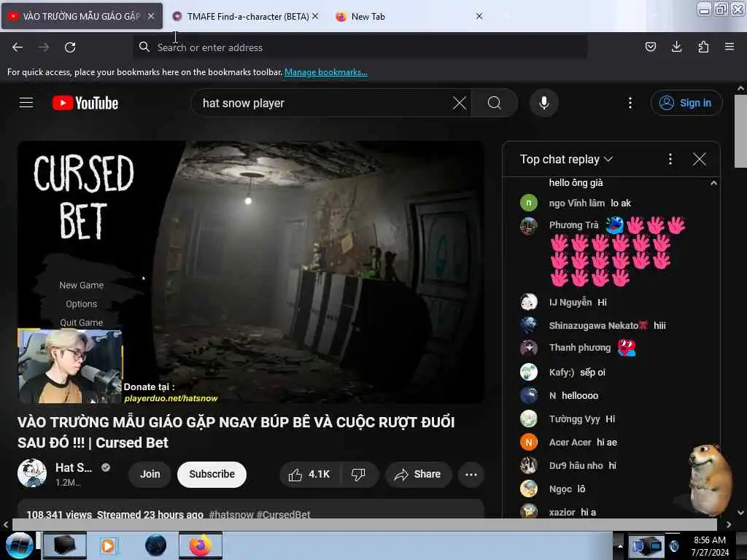
Task: Click the black folder taskbar icon
Action: (64, 545)
